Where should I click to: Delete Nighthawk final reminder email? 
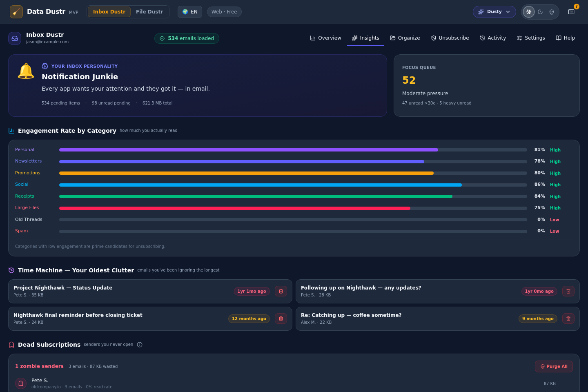click(x=281, y=318)
